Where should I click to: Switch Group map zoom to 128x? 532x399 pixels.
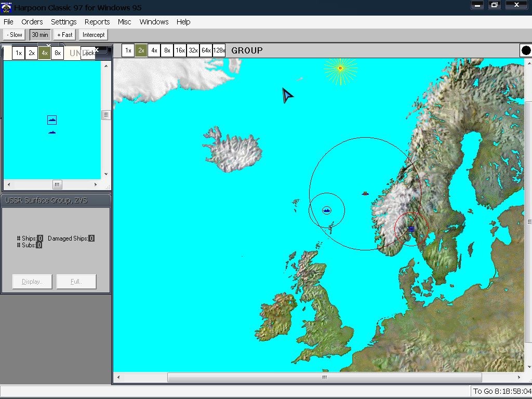click(x=219, y=50)
